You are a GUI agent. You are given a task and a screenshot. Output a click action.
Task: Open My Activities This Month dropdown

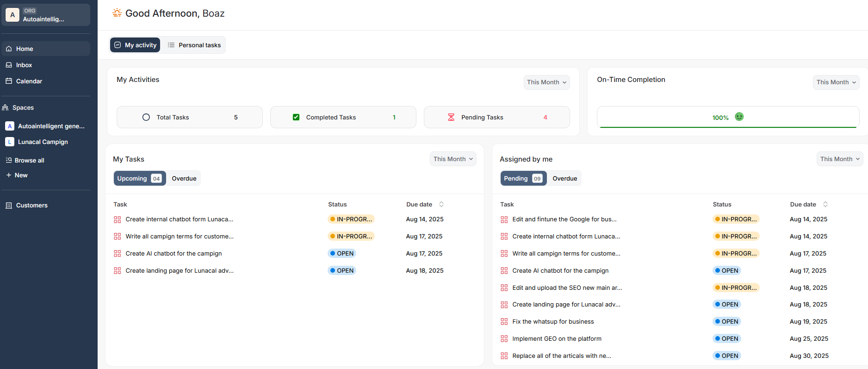pos(546,82)
